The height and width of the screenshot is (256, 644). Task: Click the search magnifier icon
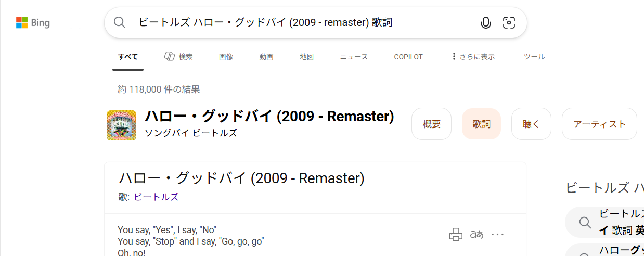tap(120, 22)
